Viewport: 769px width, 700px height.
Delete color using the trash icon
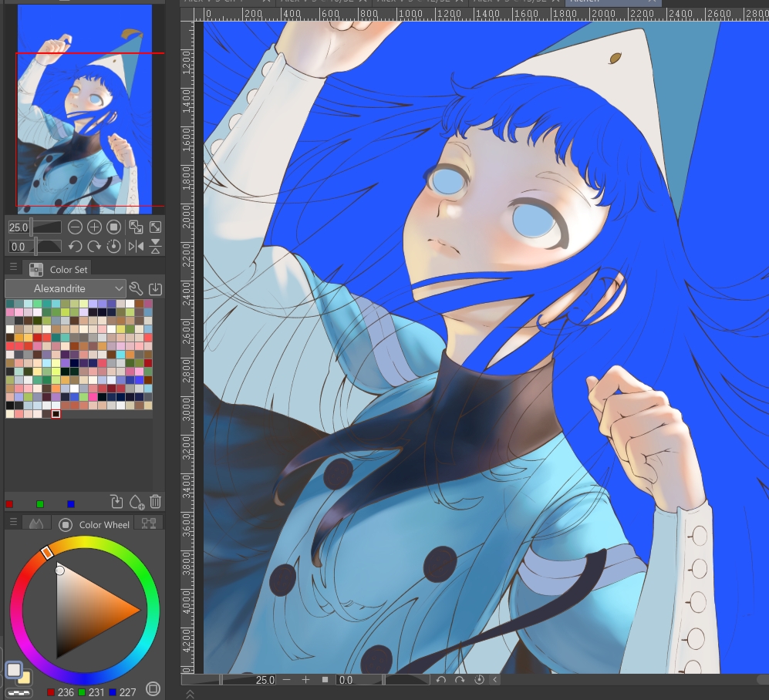pos(155,502)
